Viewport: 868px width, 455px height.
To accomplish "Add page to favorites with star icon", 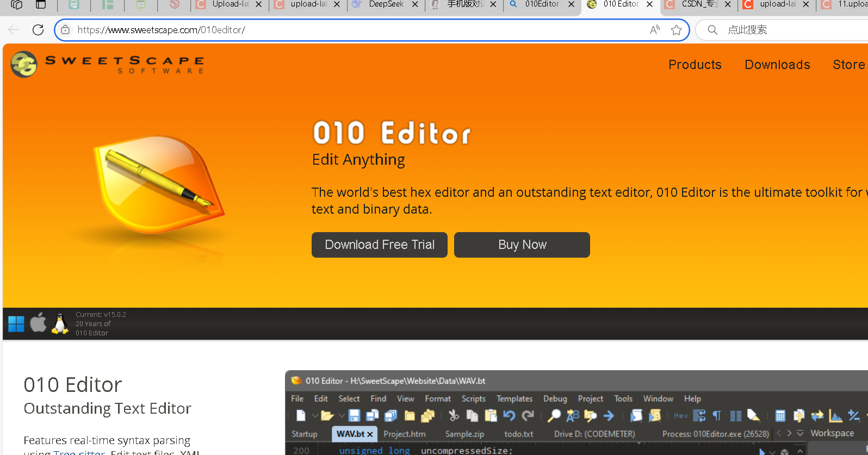I will pyautogui.click(x=677, y=30).
